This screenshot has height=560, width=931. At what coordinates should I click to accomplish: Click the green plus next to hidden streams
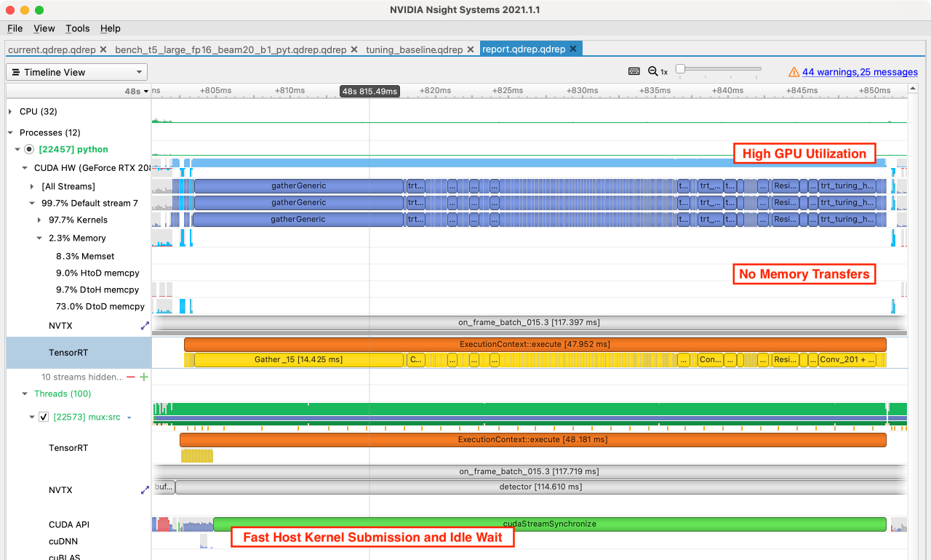pos(143,377)
